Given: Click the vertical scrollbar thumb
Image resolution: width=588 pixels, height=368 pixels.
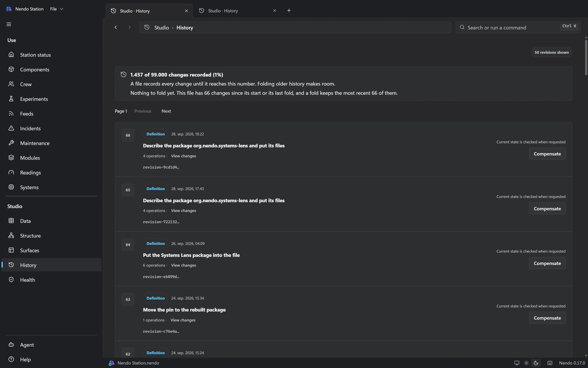Looking at the screenshot, I should coord(586,57).
